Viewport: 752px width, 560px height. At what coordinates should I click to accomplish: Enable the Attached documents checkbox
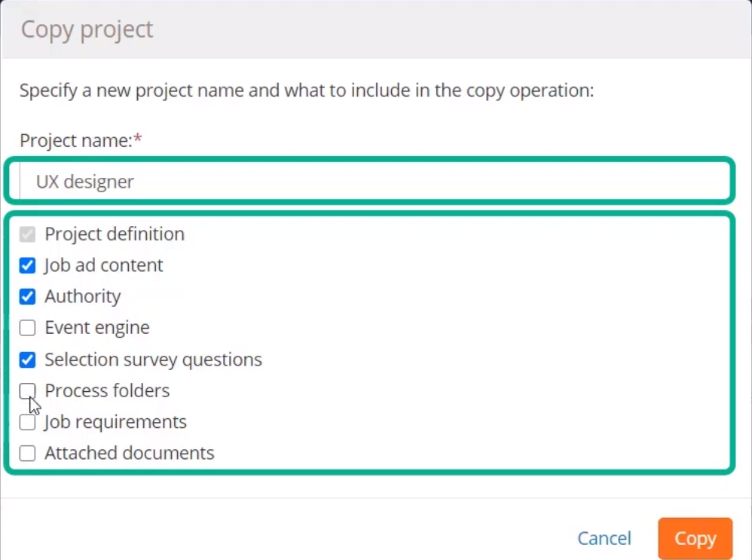click(x=27, y=453)
